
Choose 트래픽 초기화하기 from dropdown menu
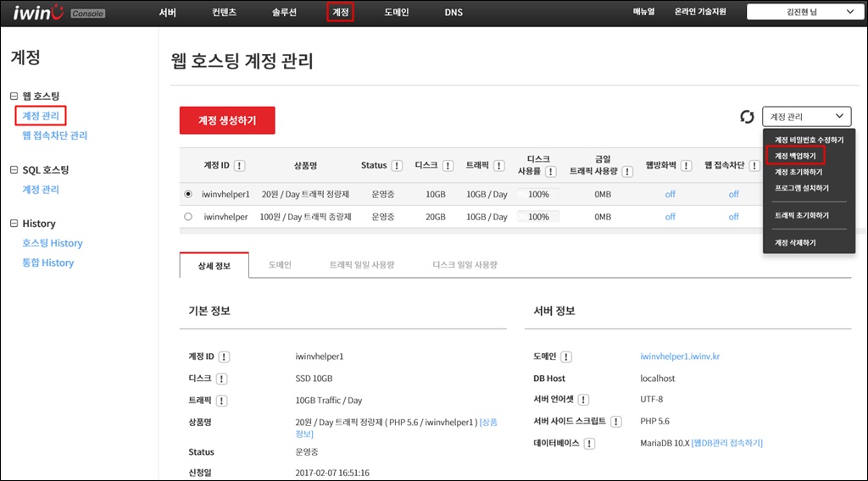[802, 215]
